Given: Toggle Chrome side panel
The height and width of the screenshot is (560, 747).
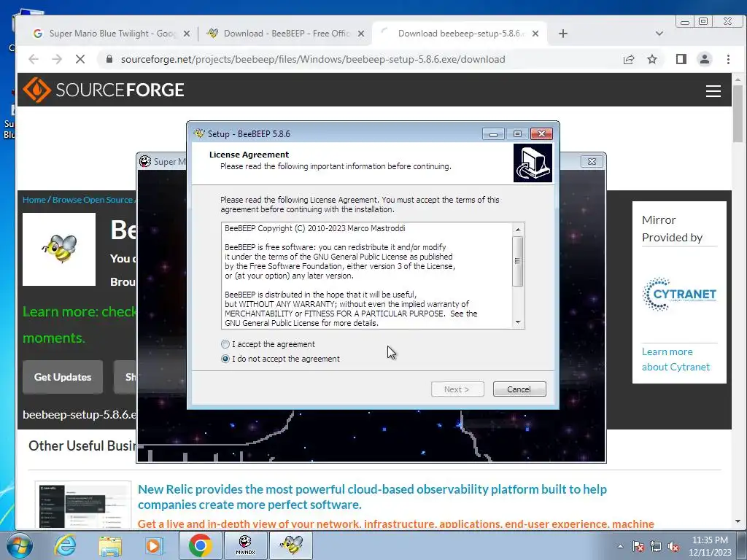Looking at the screenshot, I should pyautogui.click(x=681, y=59).
